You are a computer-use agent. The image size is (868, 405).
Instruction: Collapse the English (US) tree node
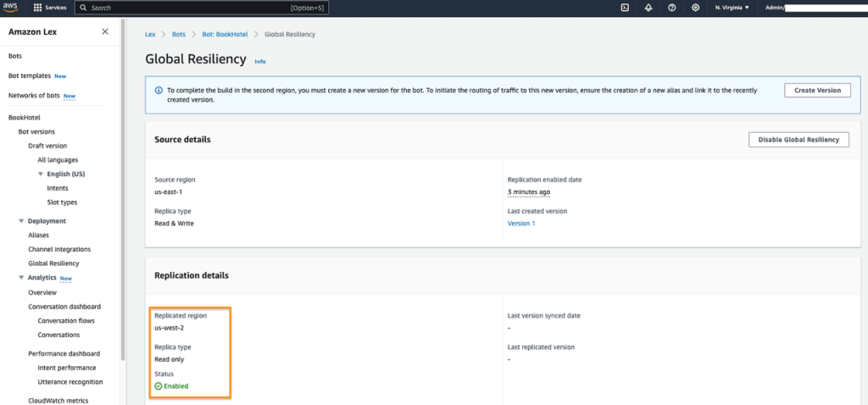coord(41,174)
